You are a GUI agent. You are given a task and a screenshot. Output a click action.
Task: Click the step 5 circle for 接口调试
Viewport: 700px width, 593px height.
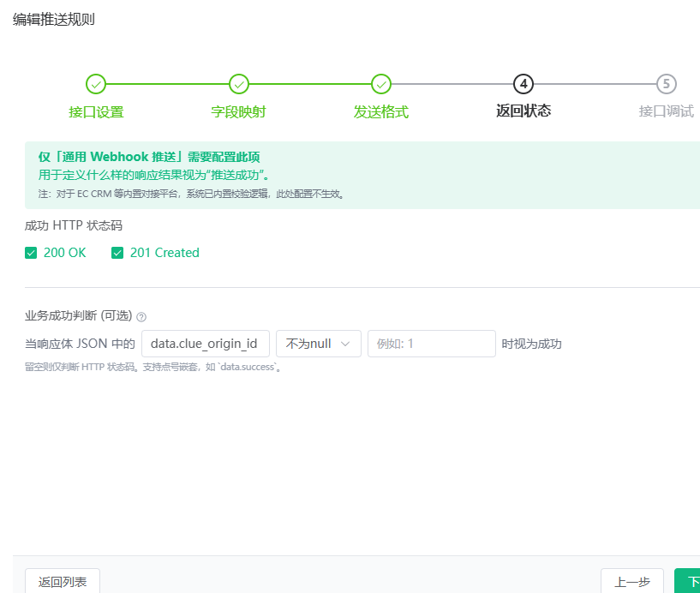[x=666, y=84]
